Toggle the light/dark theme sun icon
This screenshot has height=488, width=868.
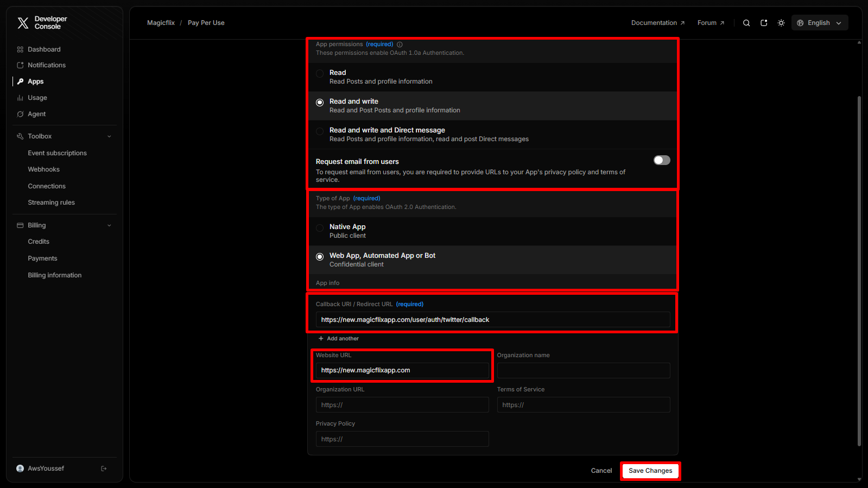click(x=781, y=23)
